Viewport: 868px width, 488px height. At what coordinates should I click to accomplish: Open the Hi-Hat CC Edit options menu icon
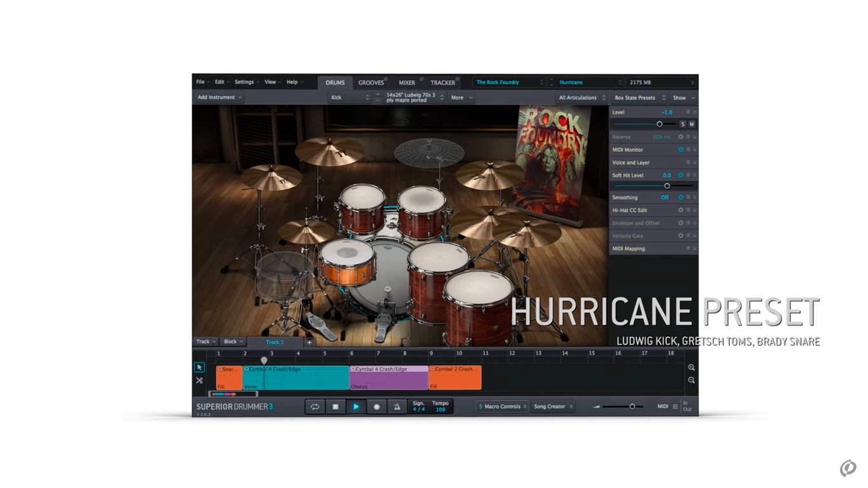[688, 210]
